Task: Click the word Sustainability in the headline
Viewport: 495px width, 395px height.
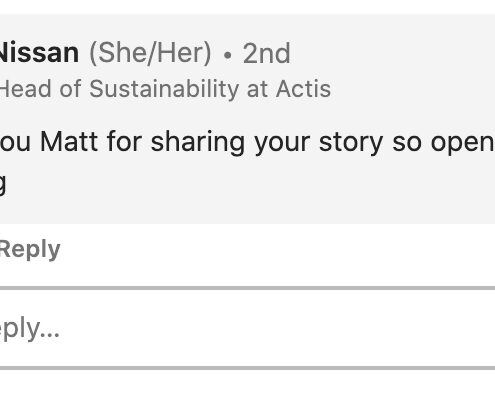Action: pos(164,89)
